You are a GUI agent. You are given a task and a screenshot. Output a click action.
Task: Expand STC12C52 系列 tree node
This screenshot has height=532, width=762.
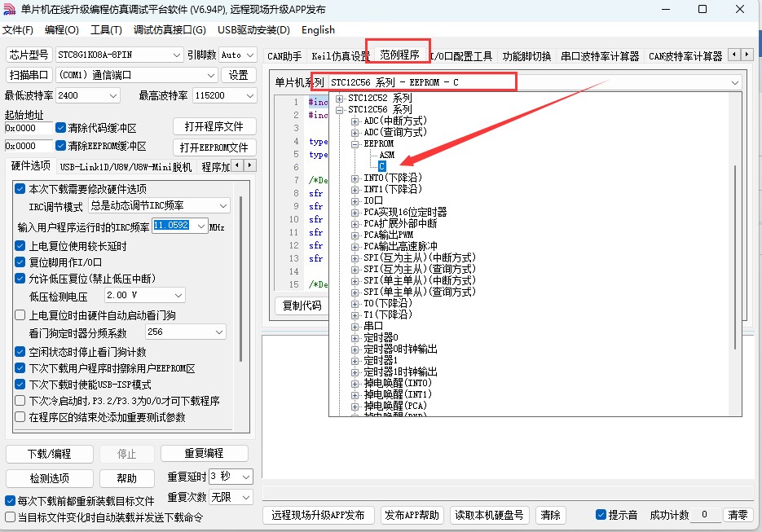[339, 98]
